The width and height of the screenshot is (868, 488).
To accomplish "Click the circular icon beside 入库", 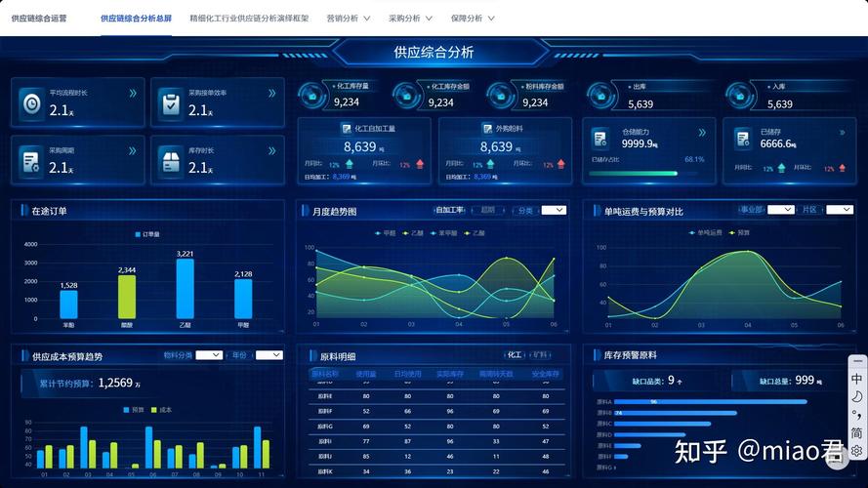I will click(x=740, y=96).
